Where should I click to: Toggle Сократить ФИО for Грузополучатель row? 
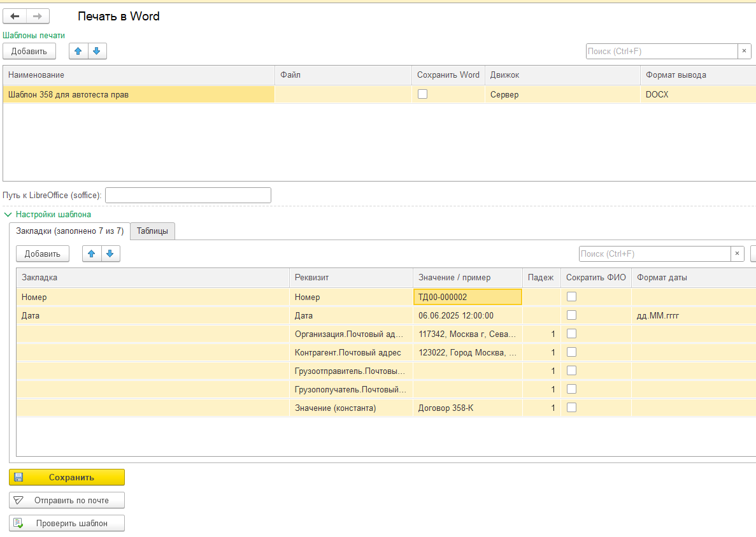coord(571,389)
